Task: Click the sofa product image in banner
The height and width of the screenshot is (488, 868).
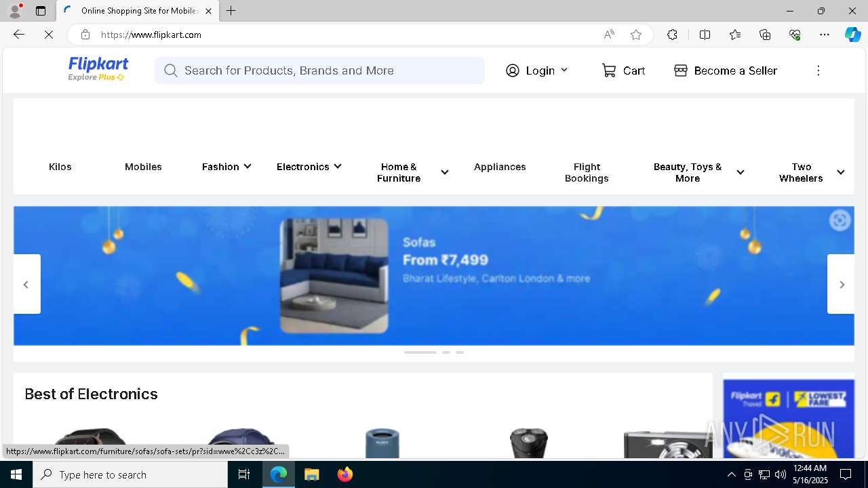Action: coord(334,276)
